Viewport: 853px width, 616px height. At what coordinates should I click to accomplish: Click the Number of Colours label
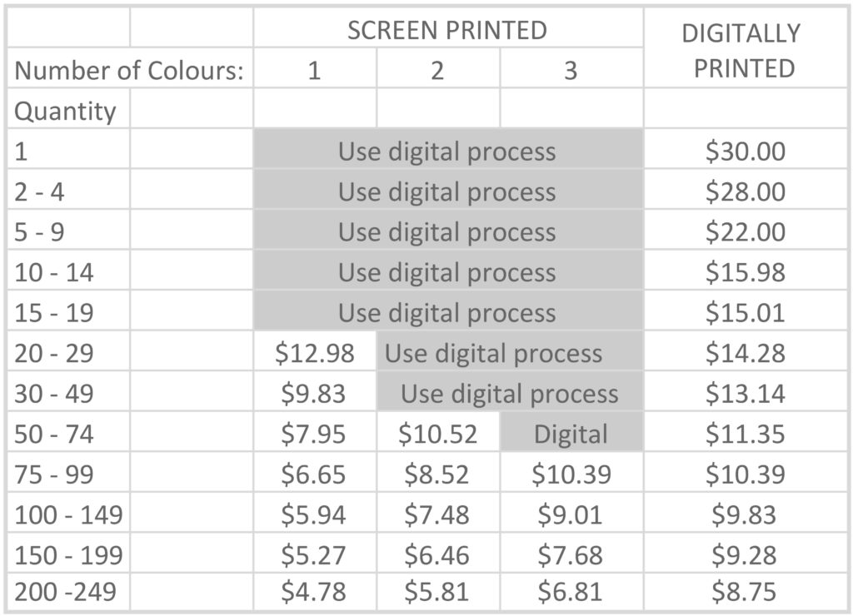coord(129,70)
